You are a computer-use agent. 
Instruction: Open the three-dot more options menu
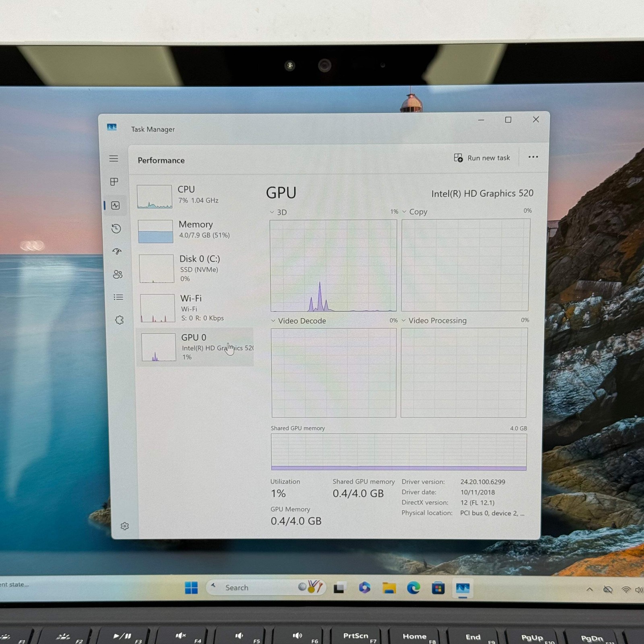[533, 157]
